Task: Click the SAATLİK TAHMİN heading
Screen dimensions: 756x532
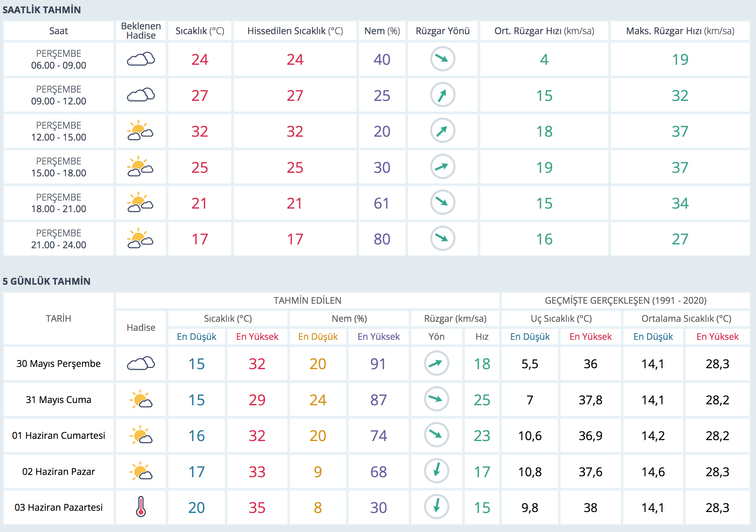Action: [x=42, y=10]
